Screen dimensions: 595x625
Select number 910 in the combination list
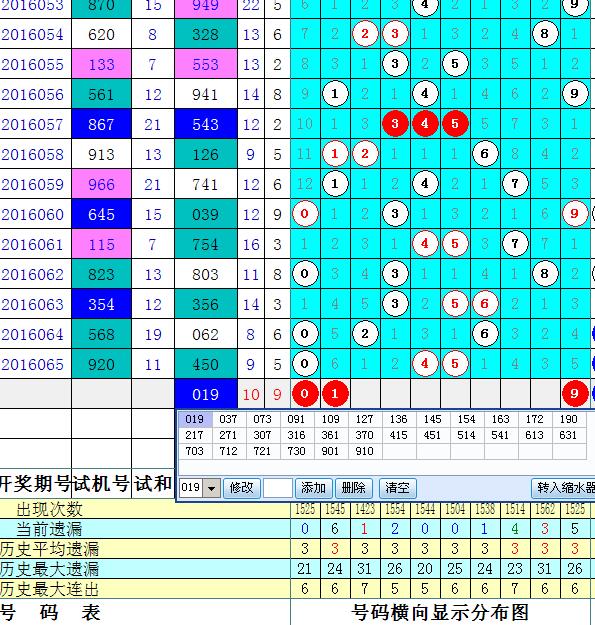click(364, 451)
